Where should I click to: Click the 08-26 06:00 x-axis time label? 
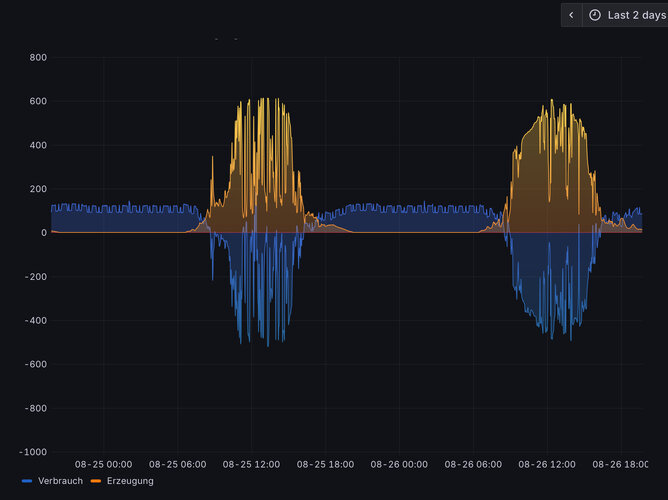point(473,464)
